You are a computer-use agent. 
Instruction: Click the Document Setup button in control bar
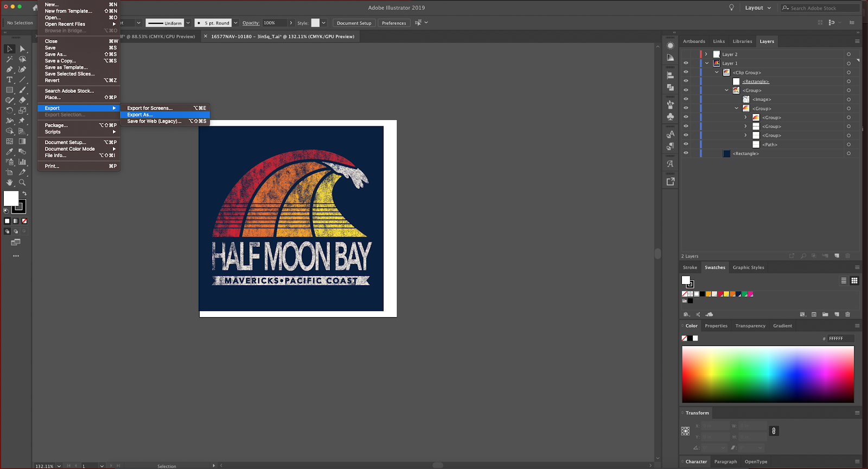coord(354,23)
